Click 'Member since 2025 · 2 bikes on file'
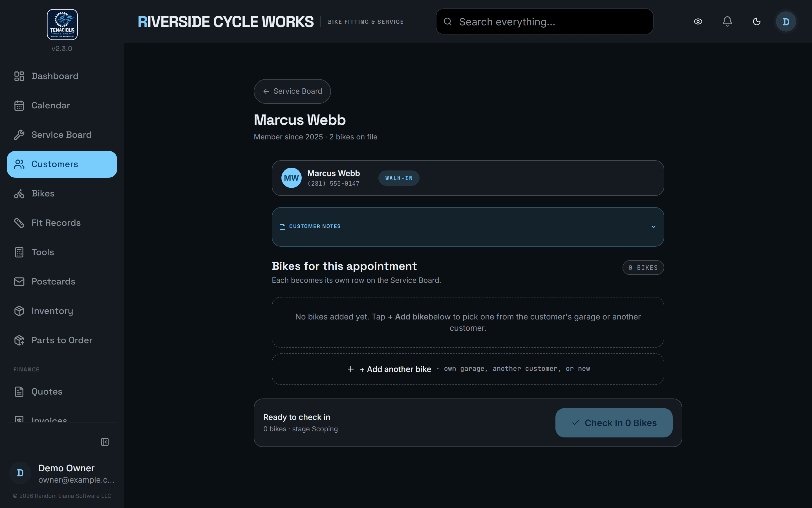 [x=315, y=137]
